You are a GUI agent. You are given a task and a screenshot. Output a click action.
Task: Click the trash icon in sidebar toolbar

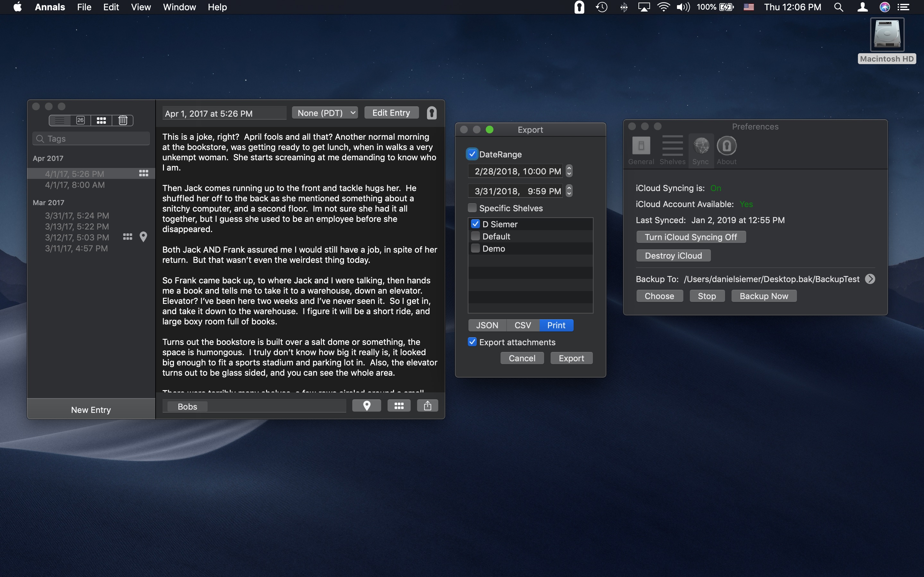(123, 121)
